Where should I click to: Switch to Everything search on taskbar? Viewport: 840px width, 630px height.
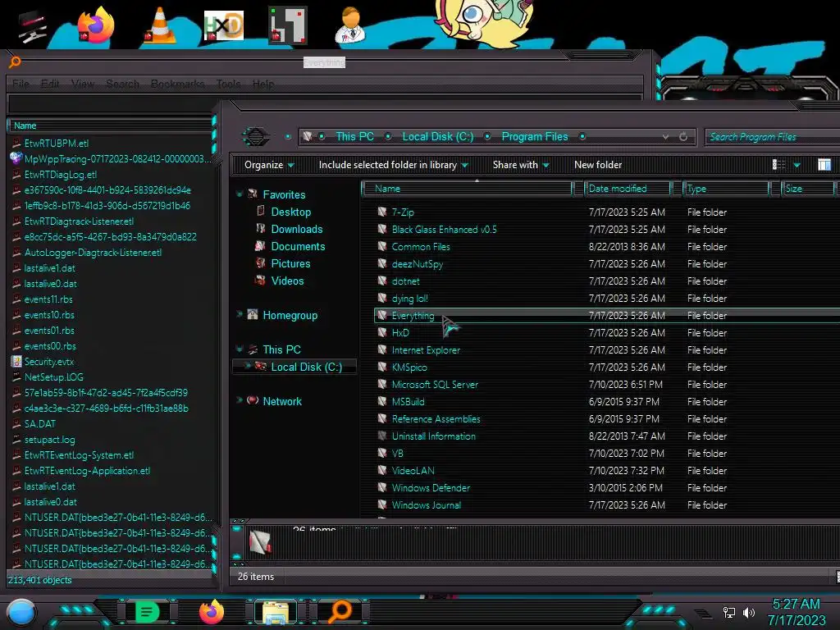click(340, 611)
